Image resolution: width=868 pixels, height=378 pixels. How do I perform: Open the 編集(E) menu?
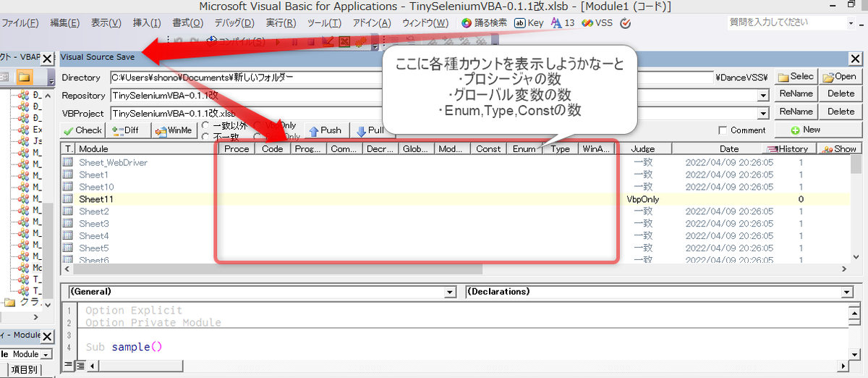[x=65, y=22]
